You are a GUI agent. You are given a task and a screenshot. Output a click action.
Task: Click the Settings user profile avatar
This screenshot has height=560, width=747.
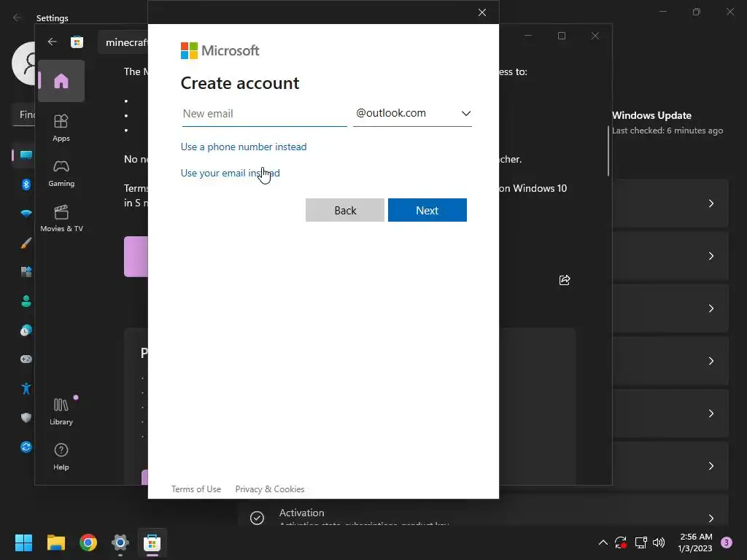point(25,63)
